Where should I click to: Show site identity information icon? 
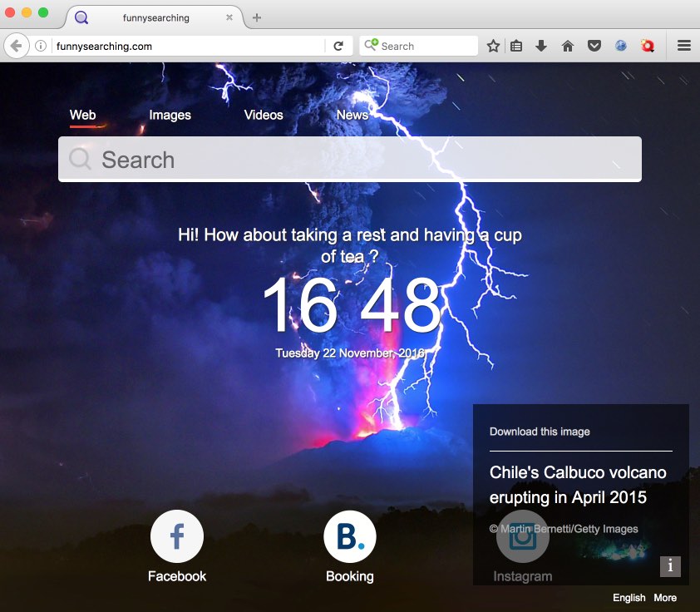point(40,47)
